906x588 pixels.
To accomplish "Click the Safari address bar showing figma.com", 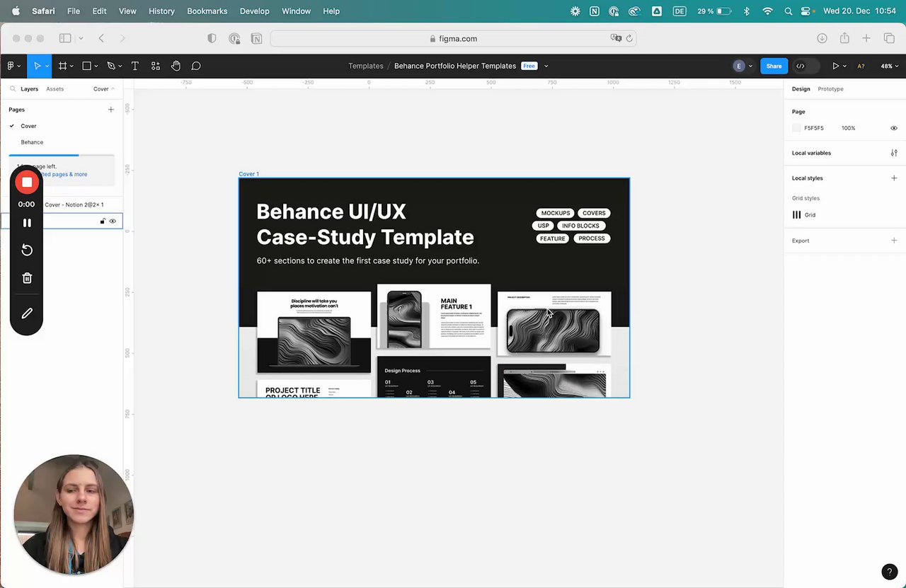I will pos(453,39).
